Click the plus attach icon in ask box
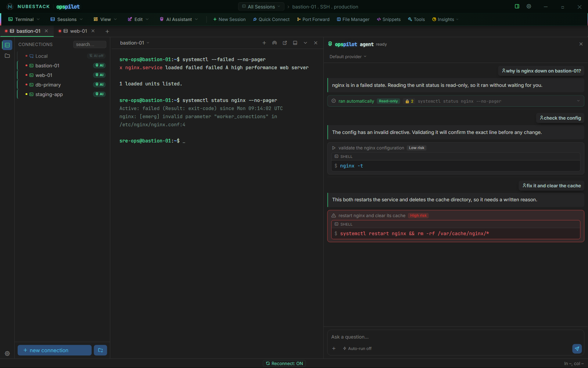 334,348
